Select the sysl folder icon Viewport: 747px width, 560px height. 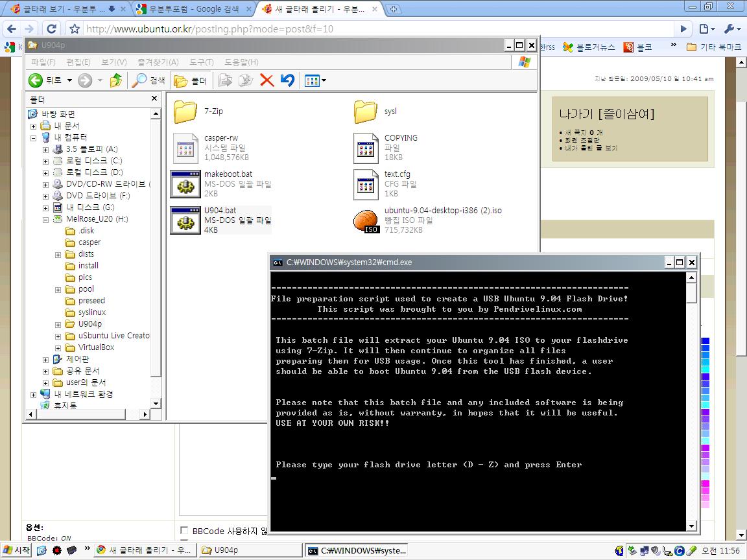click(x=366, y=111)
